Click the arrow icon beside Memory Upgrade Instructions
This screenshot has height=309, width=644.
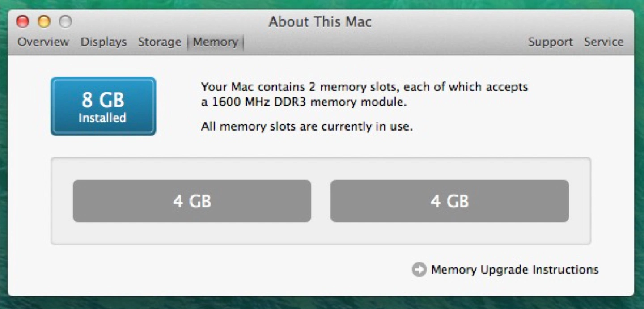[x=419, y=270]
